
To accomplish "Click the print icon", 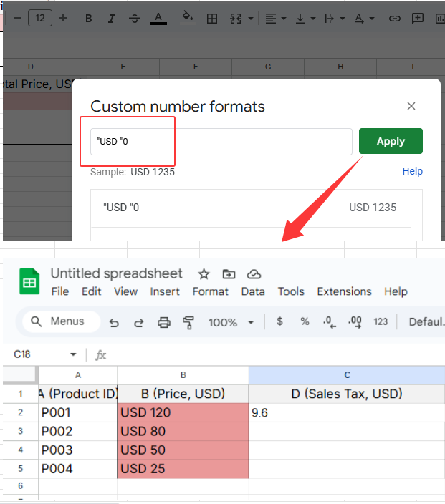I will click(x=163, y=323).
